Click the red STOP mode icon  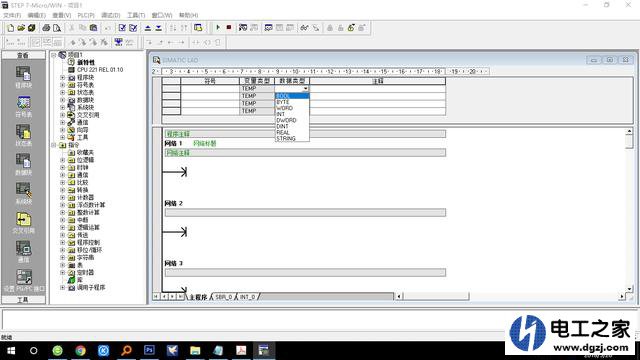tap(229, 27)
